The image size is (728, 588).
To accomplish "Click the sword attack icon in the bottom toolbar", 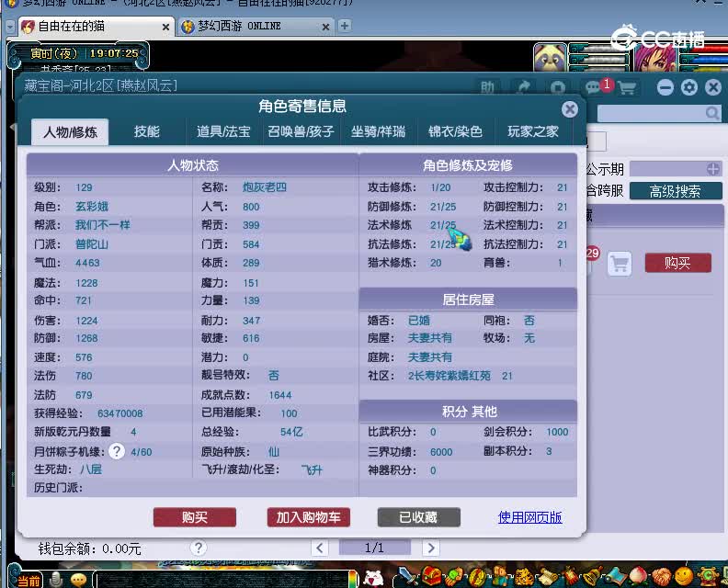I will (x=409, y=577).
